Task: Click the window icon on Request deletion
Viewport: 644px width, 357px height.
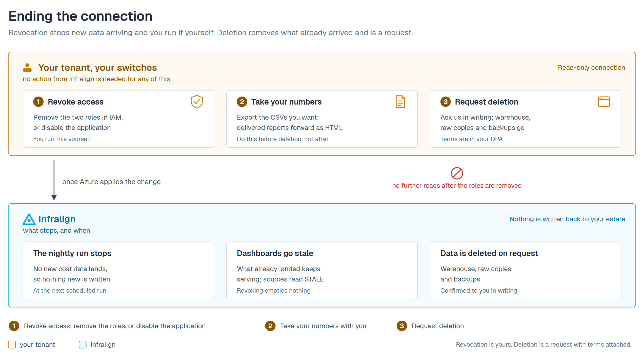Action: (x=604, y=102)
